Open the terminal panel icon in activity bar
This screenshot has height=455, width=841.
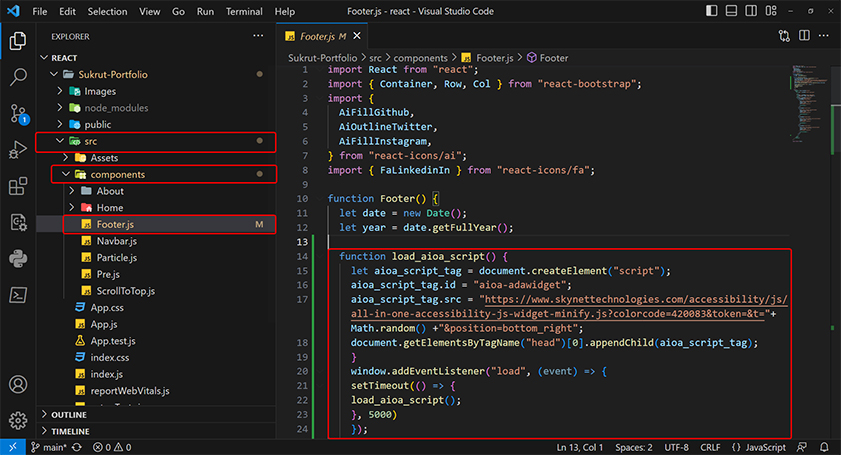(x=18, y=295)
